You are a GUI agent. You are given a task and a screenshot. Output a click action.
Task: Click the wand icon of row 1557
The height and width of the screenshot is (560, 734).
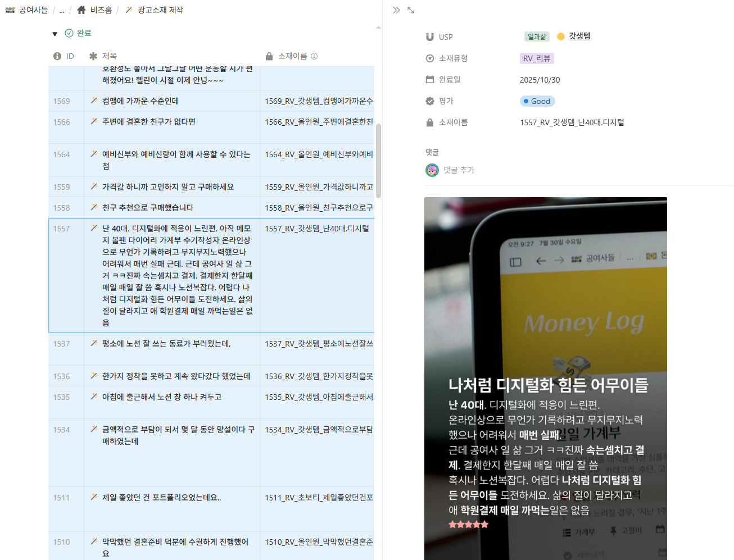(x=94, y=228)
